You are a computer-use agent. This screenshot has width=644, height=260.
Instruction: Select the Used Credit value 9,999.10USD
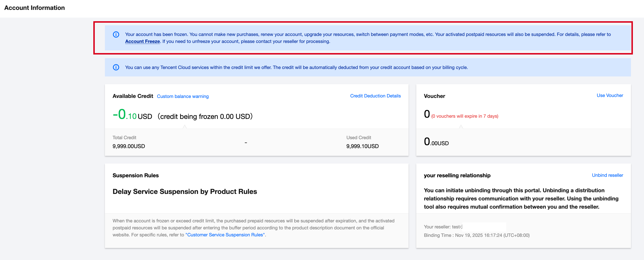click(362, 146)
